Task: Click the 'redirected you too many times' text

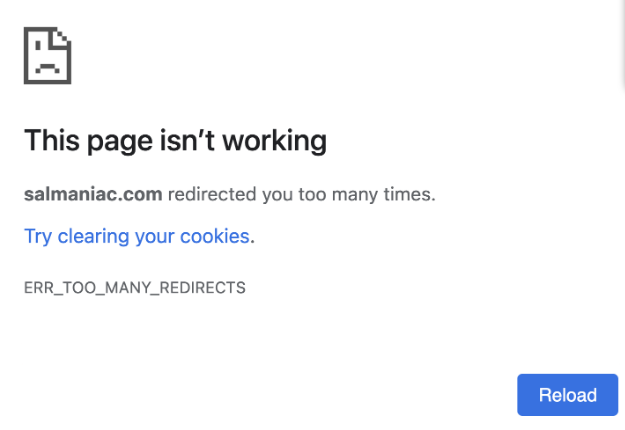Action: point(301,194)
